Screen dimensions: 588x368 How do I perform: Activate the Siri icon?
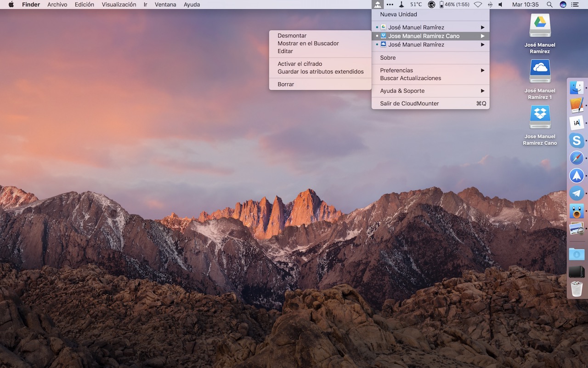[x=563, y=5]
